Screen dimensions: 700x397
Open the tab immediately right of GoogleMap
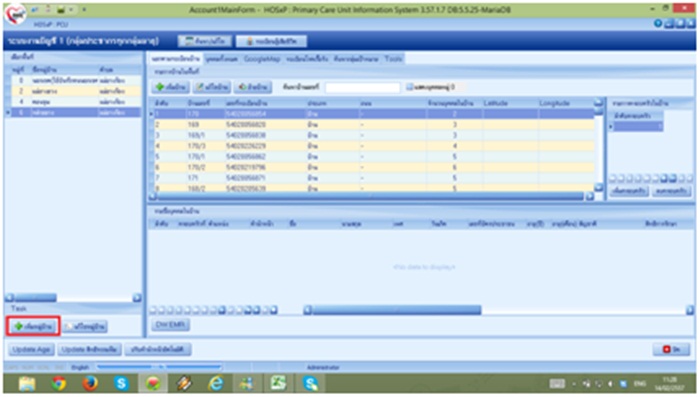(307, 59)
